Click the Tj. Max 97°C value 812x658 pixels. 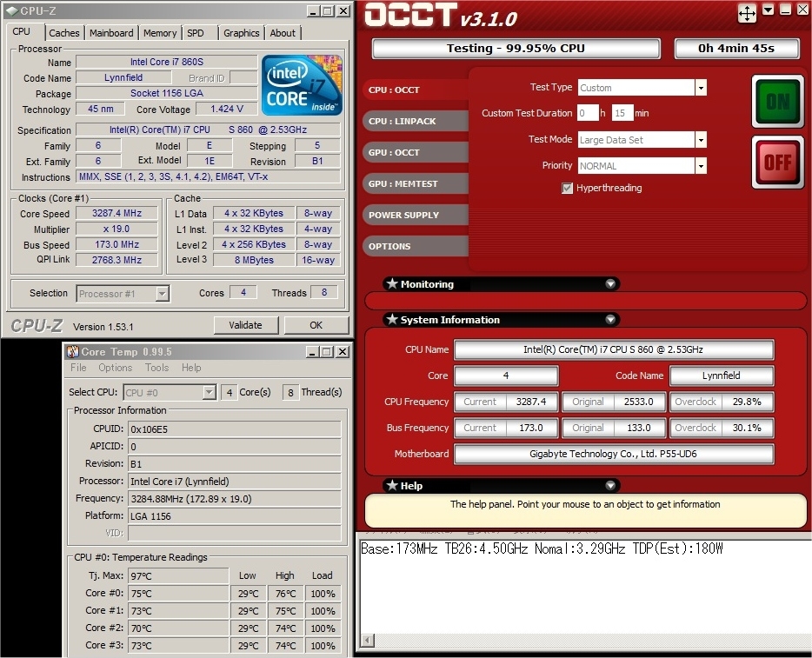tap(178, 576)
